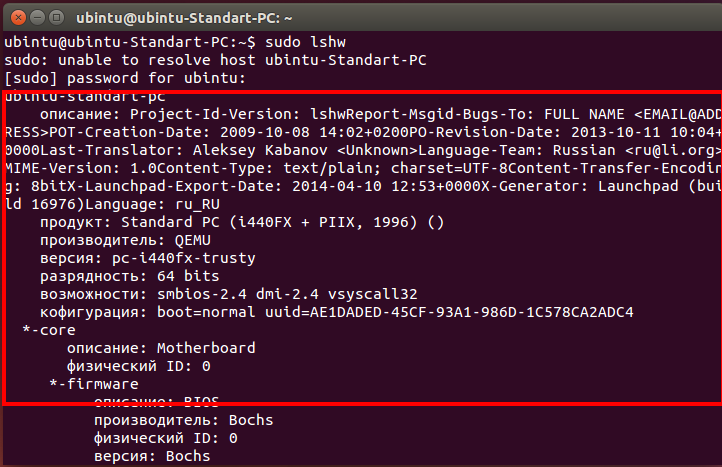This screenshot has height=467, width=722.
Task: Minimize the terminal window
Action: (x=37, y=18)
